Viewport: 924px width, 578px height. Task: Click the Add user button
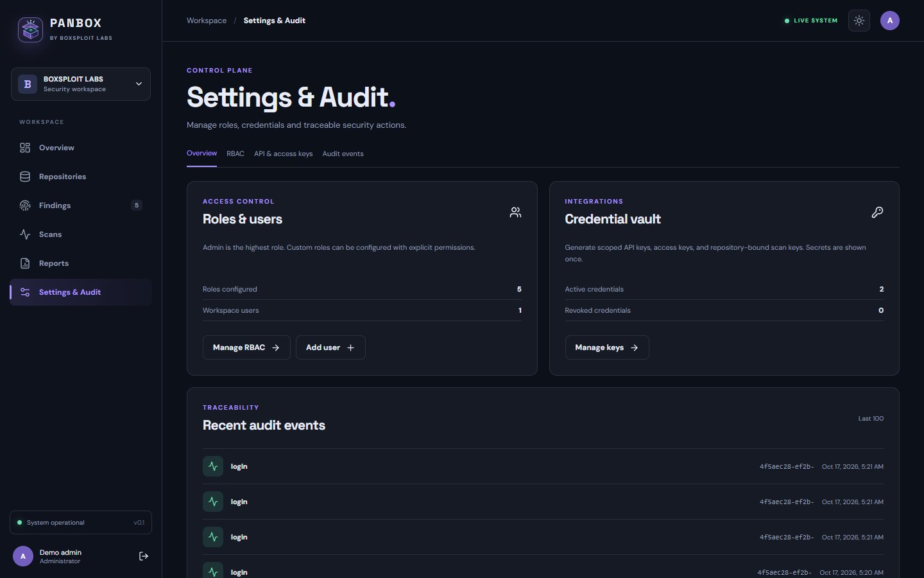(330, 347)
